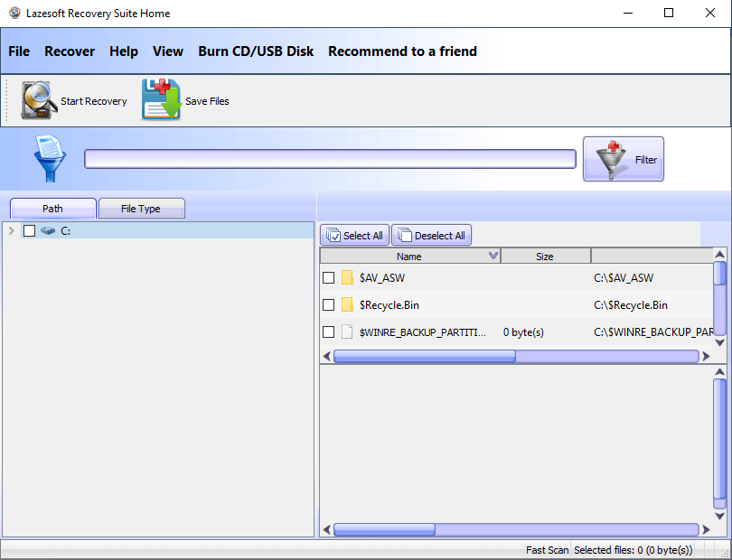Click the Save Files floppy disk icon

162,99
